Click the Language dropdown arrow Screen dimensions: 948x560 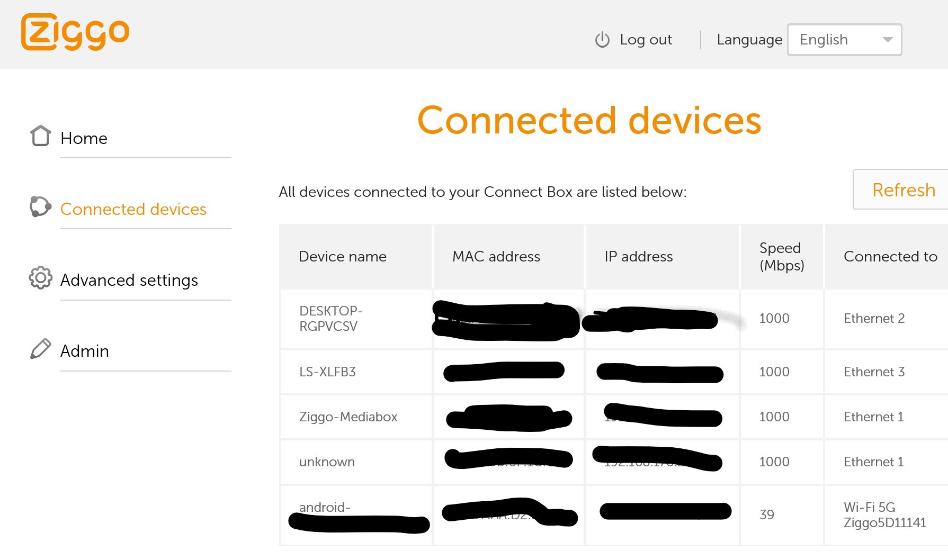coord(888,40)
